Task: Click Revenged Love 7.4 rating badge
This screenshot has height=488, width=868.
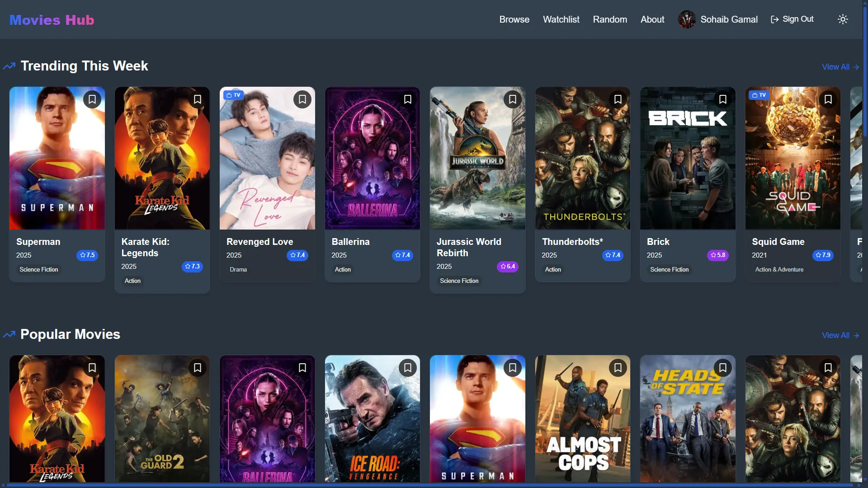Action: coord(297,255)
